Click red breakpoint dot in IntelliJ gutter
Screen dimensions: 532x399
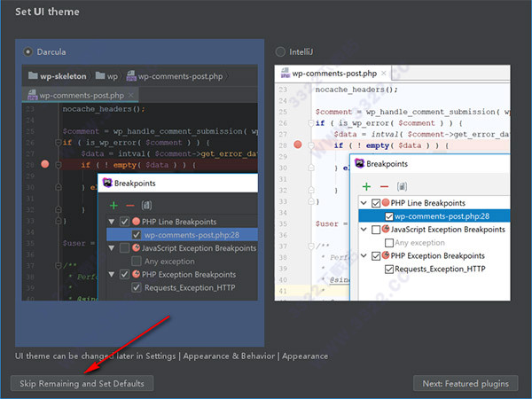click(298, 145)
